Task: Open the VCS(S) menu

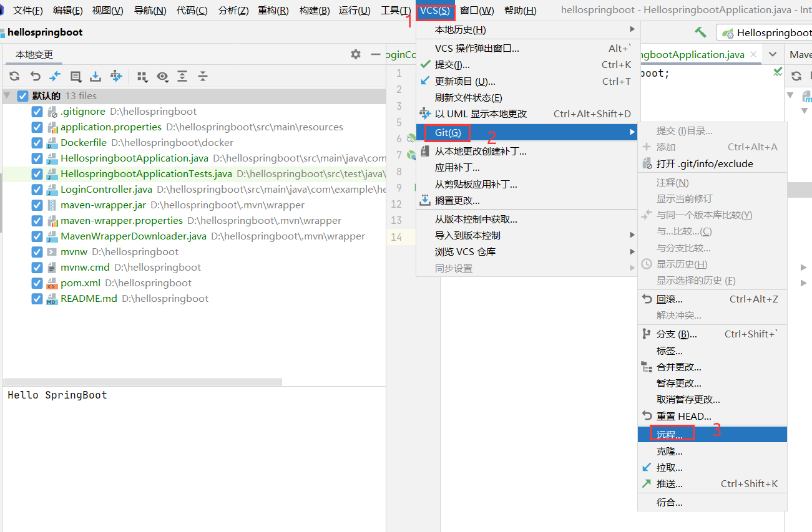Action: (x=434, y=11)
